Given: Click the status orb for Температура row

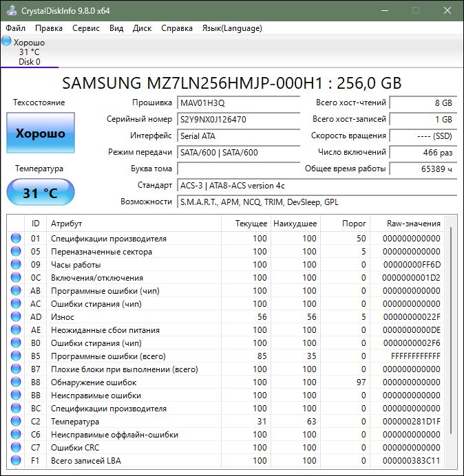Looking at the screenshot, I should click(16, 422).
